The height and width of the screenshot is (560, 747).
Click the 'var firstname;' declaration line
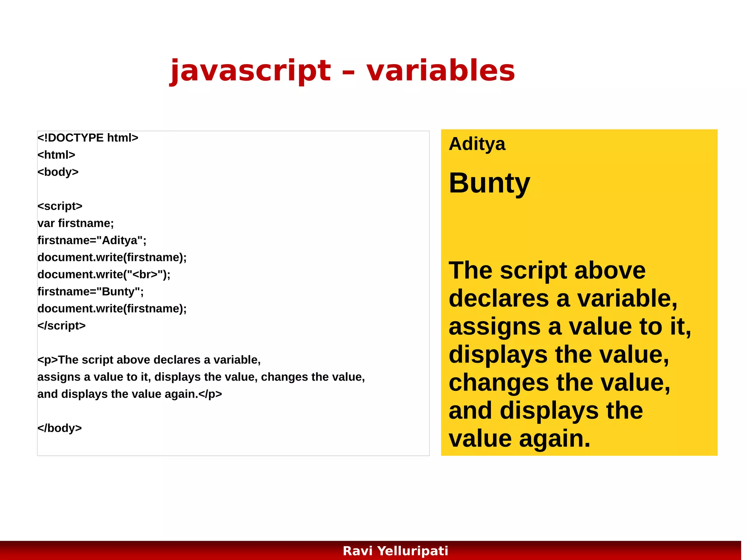pos(76,223)
